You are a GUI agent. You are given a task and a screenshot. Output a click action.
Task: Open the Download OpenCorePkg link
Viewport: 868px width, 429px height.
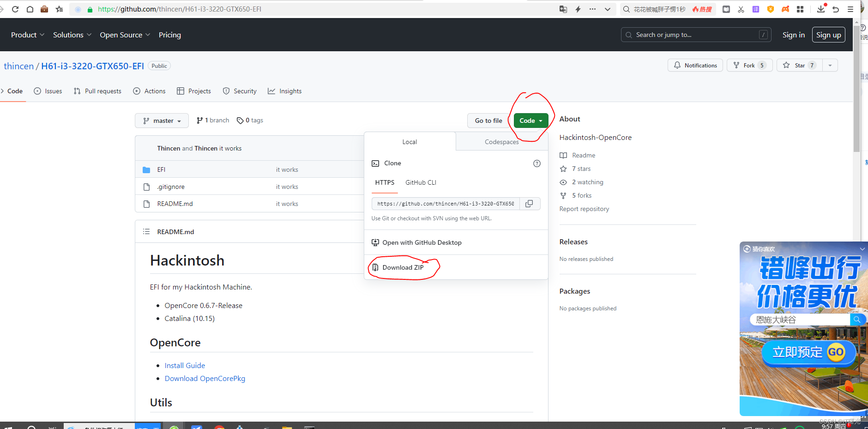pyautogui.click(x=205, y=378)
